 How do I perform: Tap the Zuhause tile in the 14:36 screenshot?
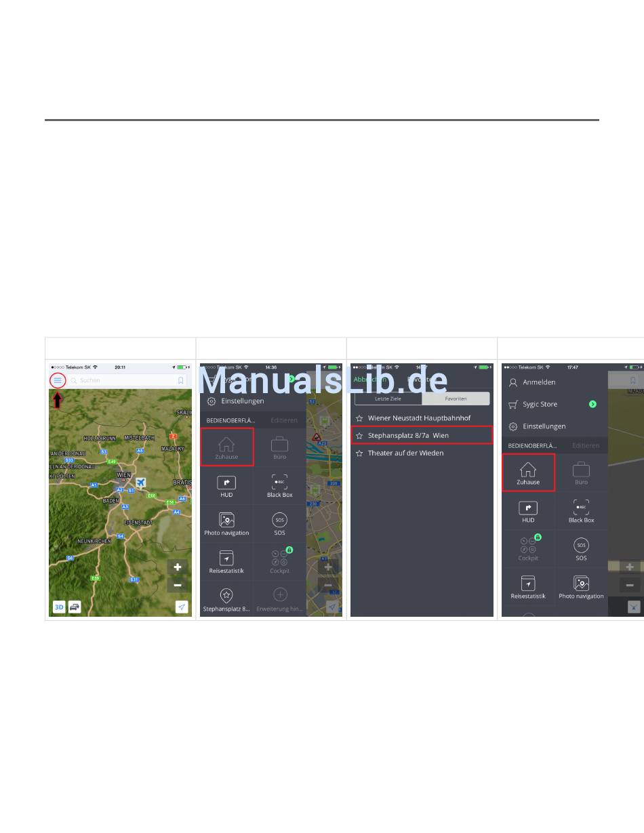click(x=226, y=447)
